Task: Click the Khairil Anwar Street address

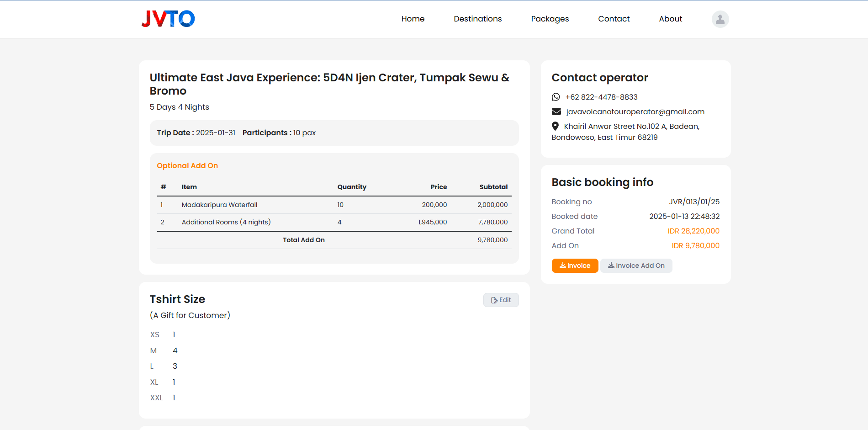Action: pos(625,132)
